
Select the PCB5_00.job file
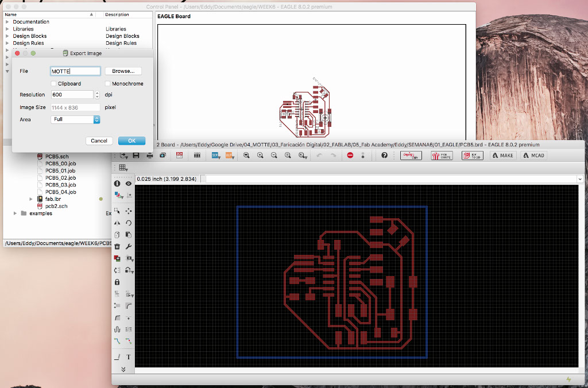pyautogui.click(x=60, y=164)
